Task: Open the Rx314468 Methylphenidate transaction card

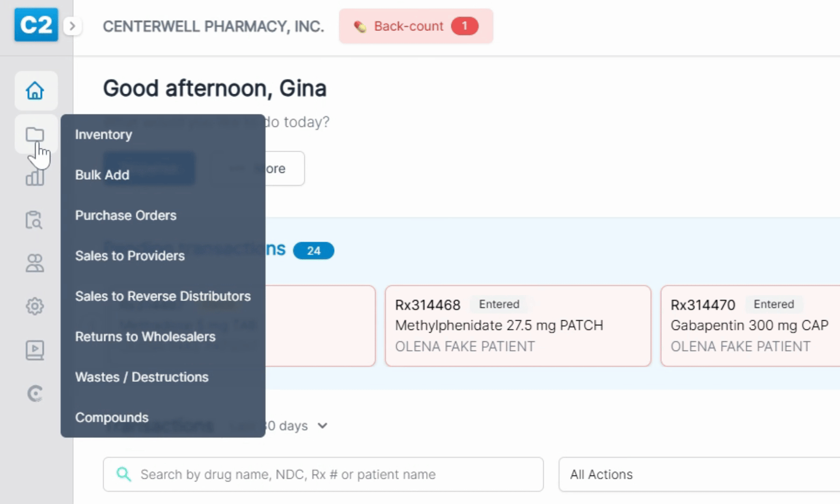Action: (x=518, y=326)
